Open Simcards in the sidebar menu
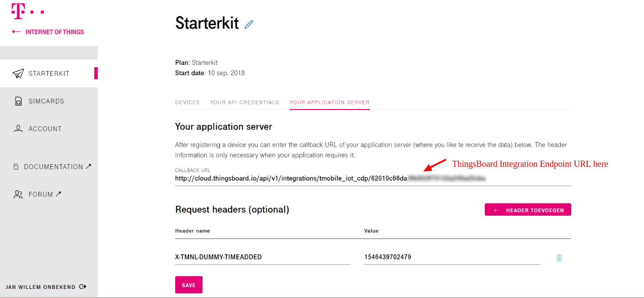 tap(46, 101)
